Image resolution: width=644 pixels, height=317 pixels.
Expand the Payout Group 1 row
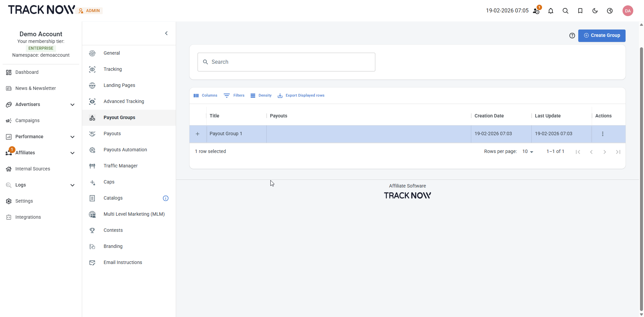(198, 134)
